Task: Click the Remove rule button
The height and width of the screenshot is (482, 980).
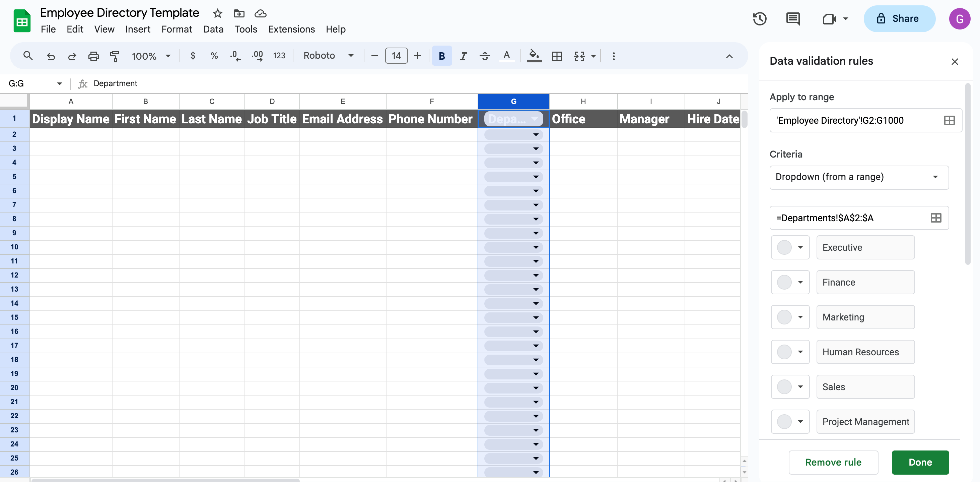Action: (x=834, y=463)
